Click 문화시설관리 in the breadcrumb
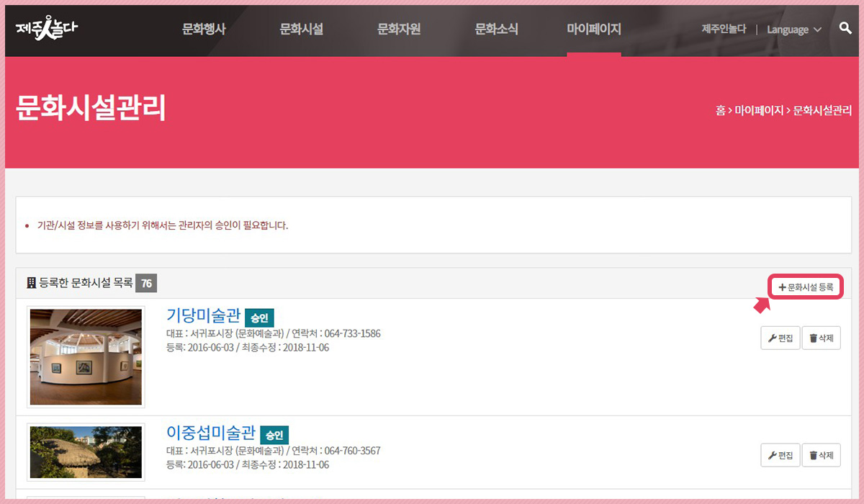This screenshot has height=504, width=864. click(822, 111)
